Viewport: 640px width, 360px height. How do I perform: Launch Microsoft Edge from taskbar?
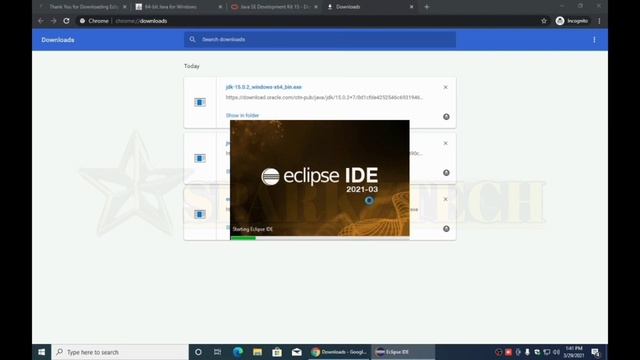coord(238,352)
